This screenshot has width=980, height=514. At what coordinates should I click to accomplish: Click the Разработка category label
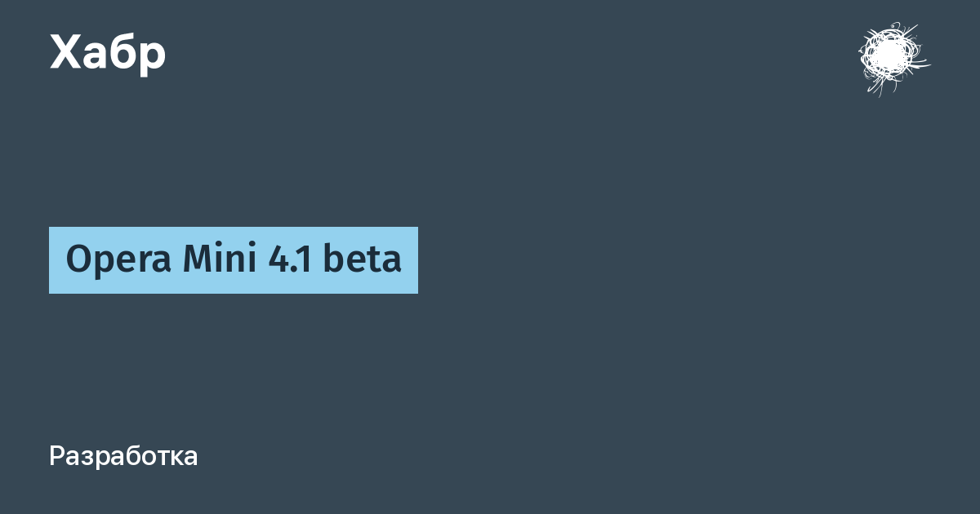[123, 456]
